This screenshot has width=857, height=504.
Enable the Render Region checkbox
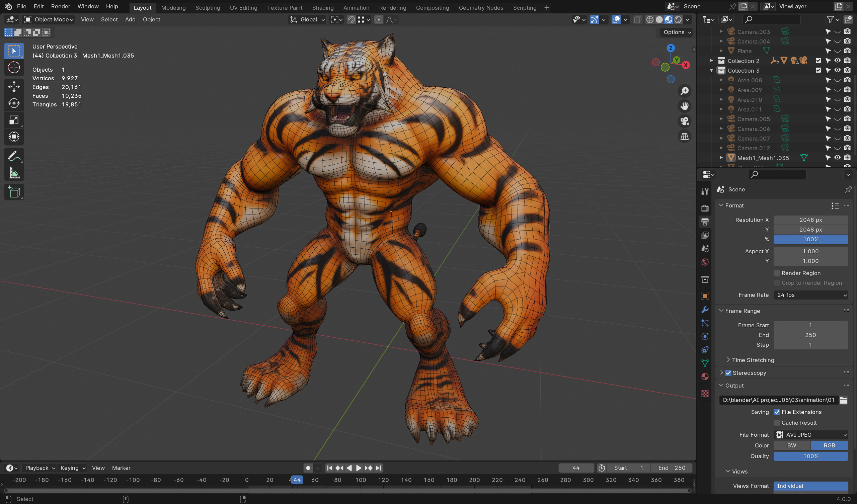pyautogui.click(x=777, y=273)
